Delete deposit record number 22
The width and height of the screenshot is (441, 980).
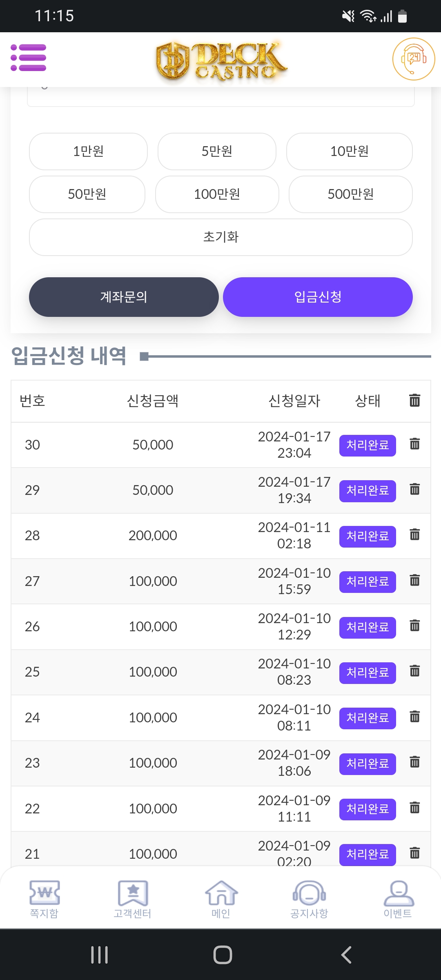tap(414, 808)
